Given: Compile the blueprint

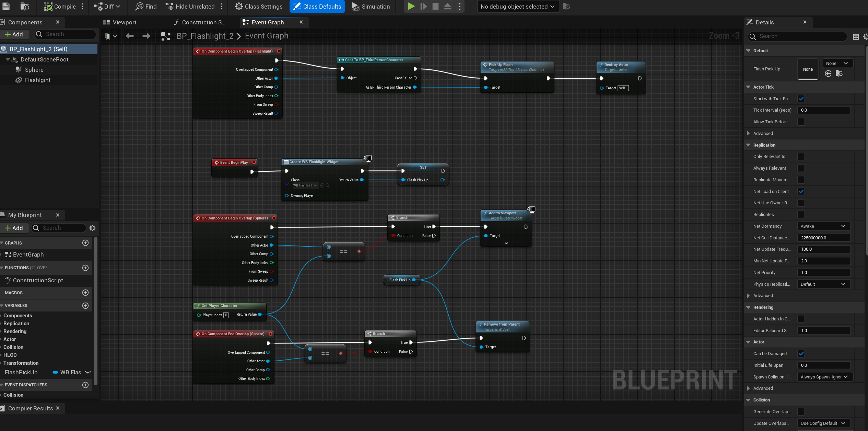Looking at the screenshot, I should click(x=60, y=7).
